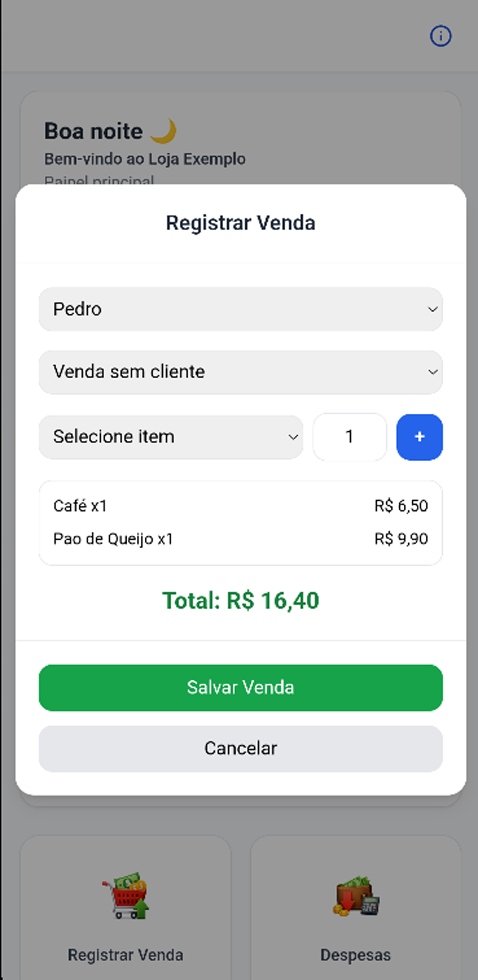This screenshot has height=980, width=478.
Task: Open the Pedro seller dropdown
Action: pos(241,309)
